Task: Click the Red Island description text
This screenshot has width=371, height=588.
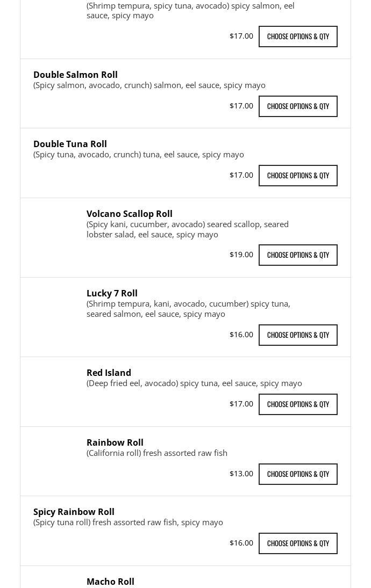Action: click(194, 383)
